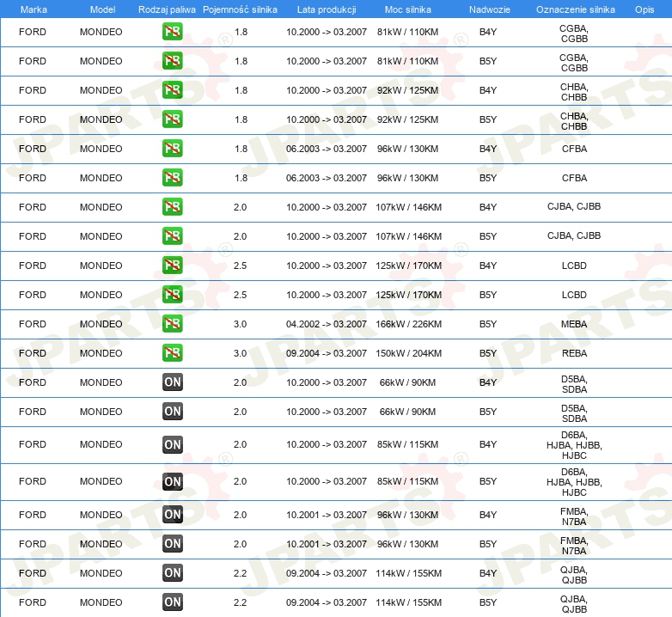This screenshot has width=672, height=617.
Task: Click the Marka column header
Action: point(34,9)
